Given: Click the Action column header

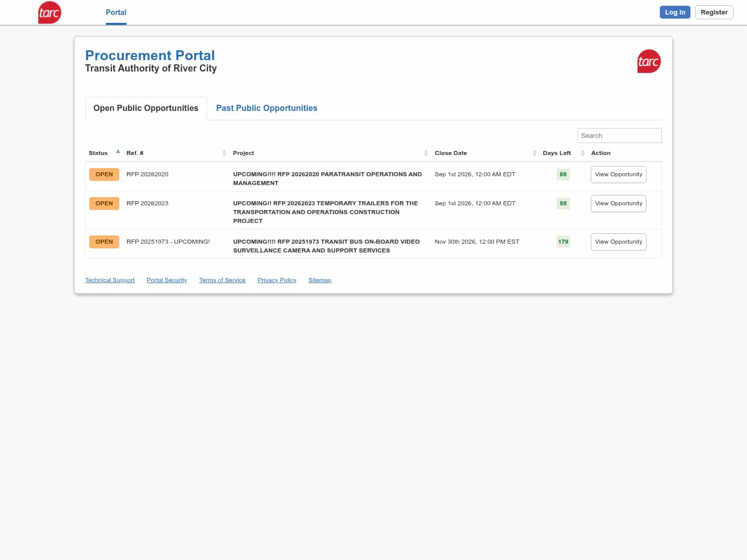Looking at the screenshot, I should click(601, 153).
